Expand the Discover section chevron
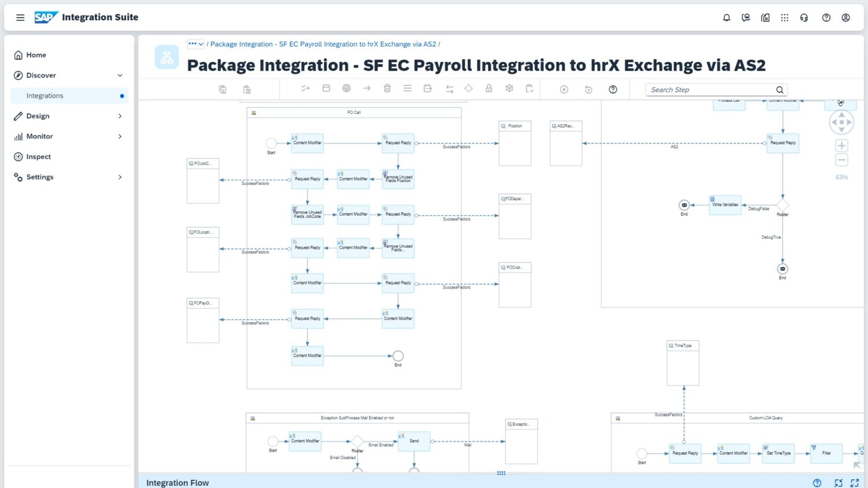This screenshot has width=868, height=488. click(x=120, y=75)
